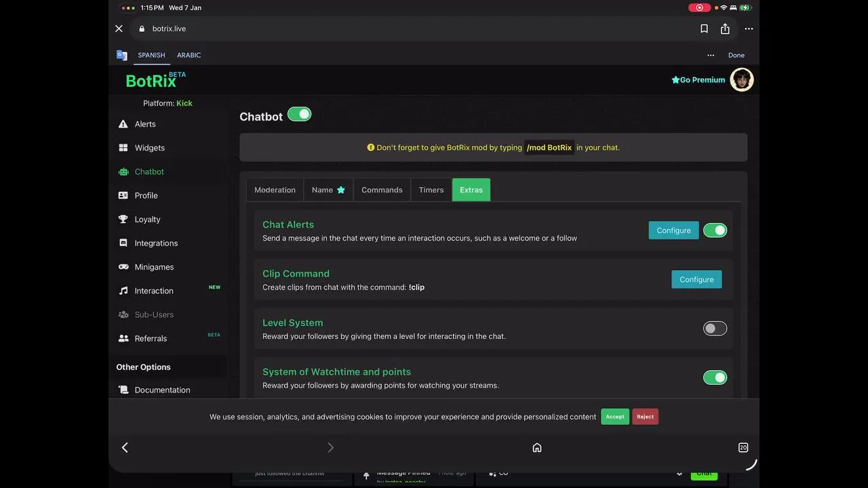The height and width of the screenshot is (488, 868).
Task: Open the tab switcher showing 20
Action: [743, 447]
